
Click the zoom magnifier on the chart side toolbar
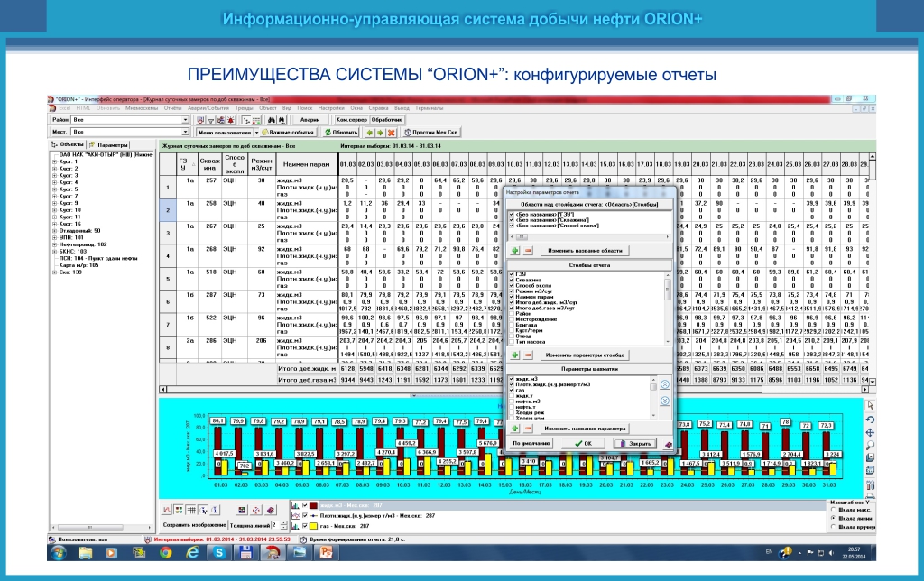click(871, 445)
